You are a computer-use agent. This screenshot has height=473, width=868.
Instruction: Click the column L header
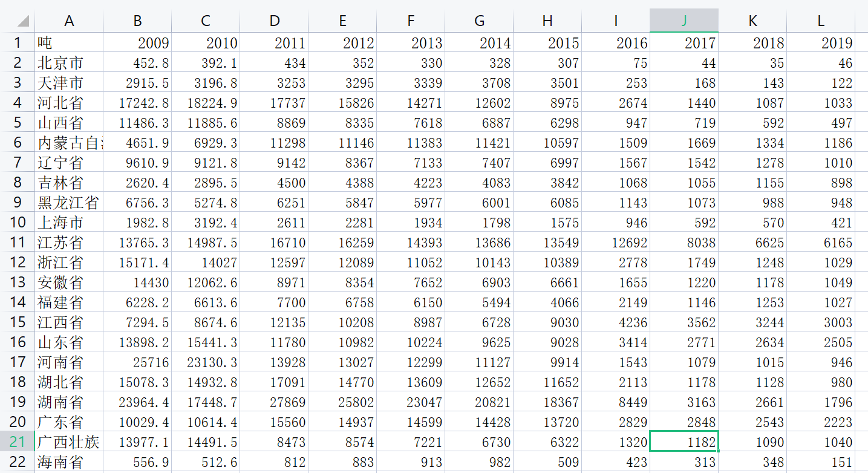pyautogui.click(x=821, y=21)
